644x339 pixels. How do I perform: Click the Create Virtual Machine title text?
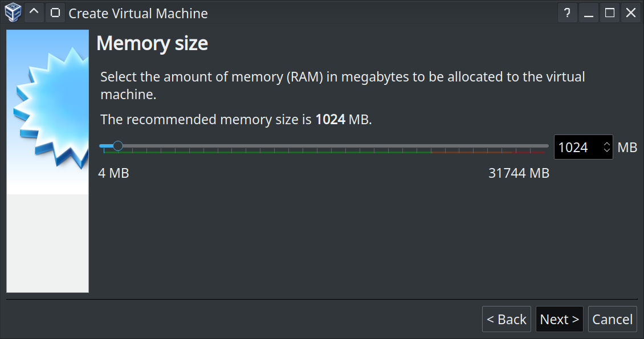click(x=138, y=13)
